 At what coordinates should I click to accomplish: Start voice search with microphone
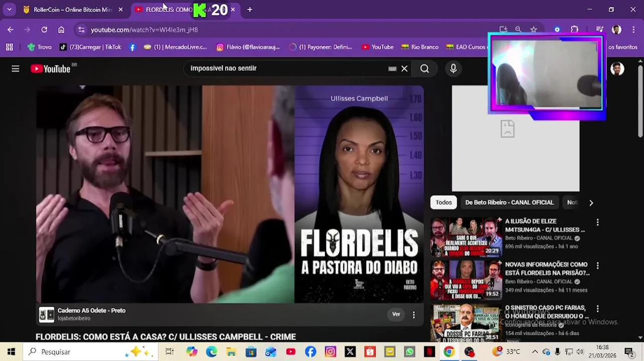[453, 69]
